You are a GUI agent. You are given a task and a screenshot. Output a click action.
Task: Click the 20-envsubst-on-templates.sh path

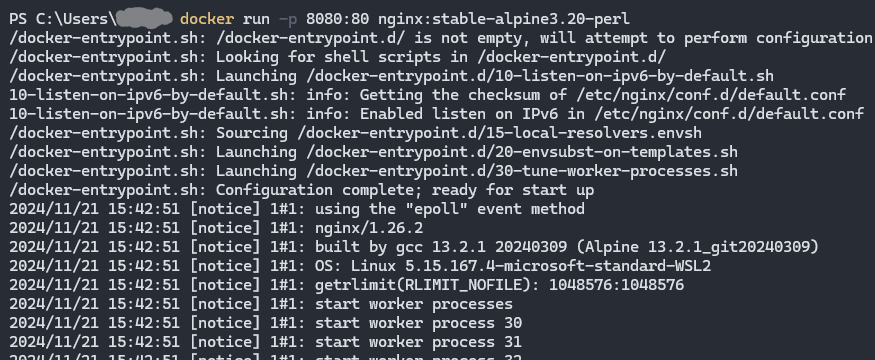[522, 152]
